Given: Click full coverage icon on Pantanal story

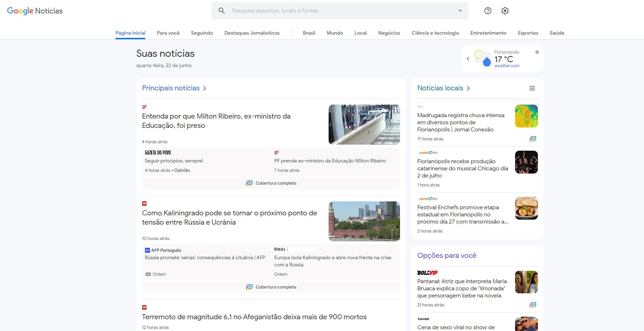Looking at the screenshot, I should click(x=533, y=305).
